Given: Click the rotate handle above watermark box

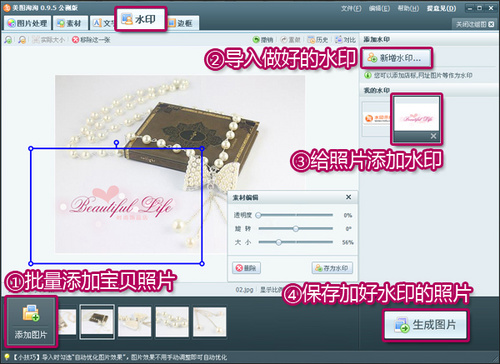Looking at the screenshot, I should 116,143.
